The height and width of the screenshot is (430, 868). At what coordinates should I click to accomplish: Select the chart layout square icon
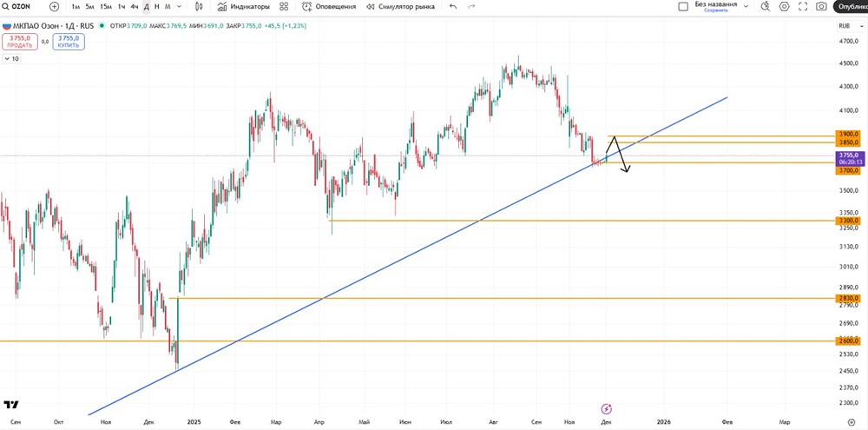pyautogui.click(x=683, y=7)
